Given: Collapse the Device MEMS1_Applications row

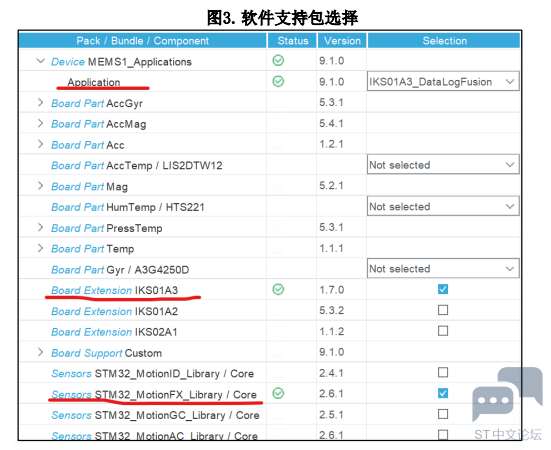Looking at the screenshot, I should 41,61.
